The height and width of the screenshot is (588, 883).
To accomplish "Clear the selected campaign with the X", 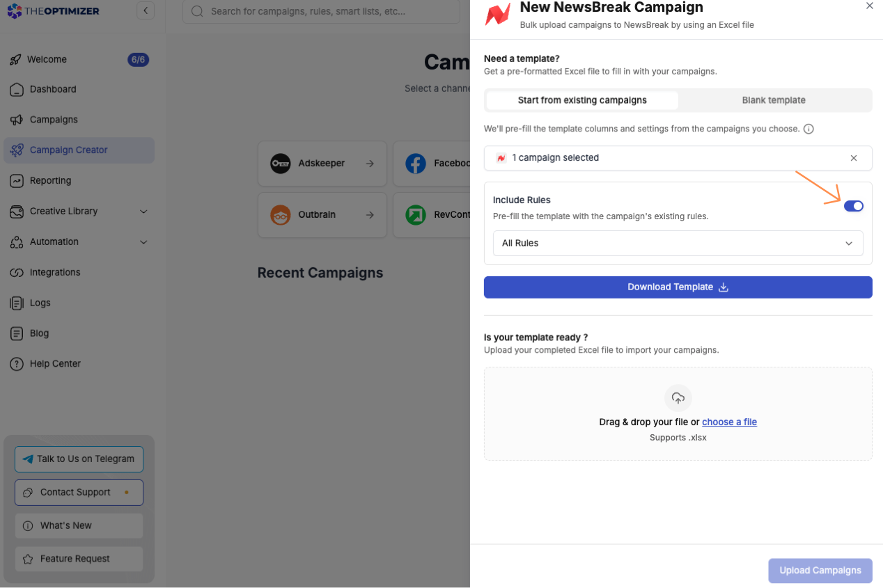I will (854, 158).
